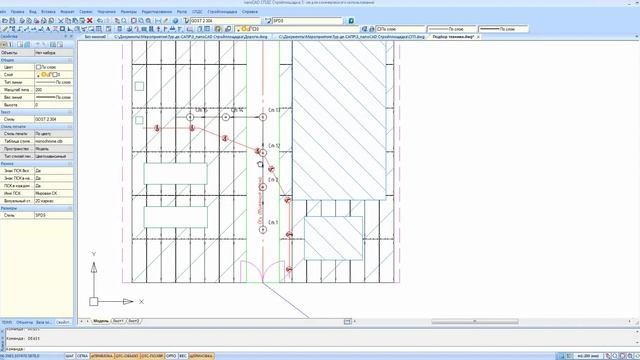The height and width of the screenshot is (360, 640).
Task: Open the СПДС menu
Action: [x=197, y=12]
